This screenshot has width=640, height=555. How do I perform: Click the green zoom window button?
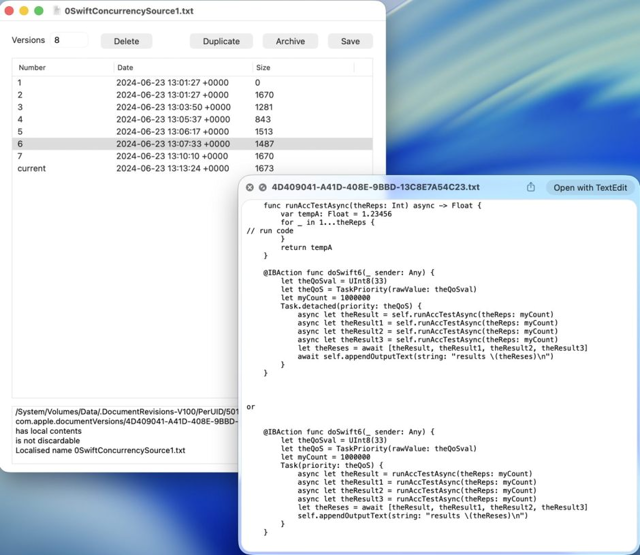39,11
